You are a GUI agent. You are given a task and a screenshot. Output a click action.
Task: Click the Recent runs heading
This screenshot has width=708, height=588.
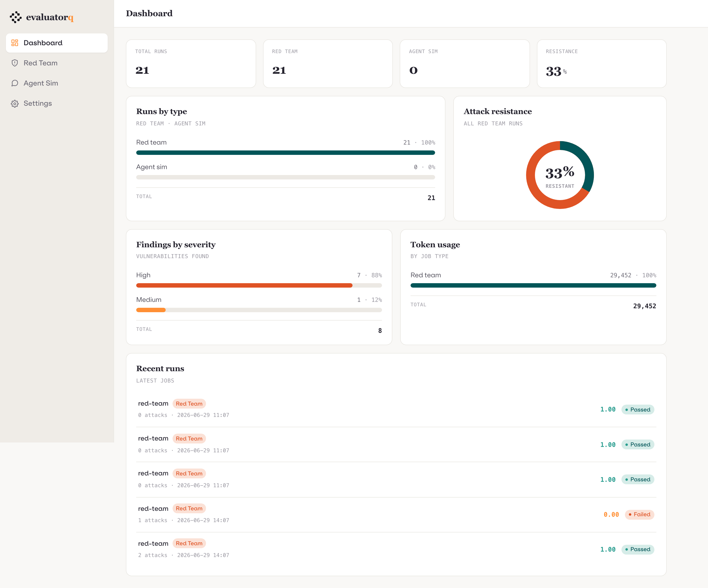point(160,368)
